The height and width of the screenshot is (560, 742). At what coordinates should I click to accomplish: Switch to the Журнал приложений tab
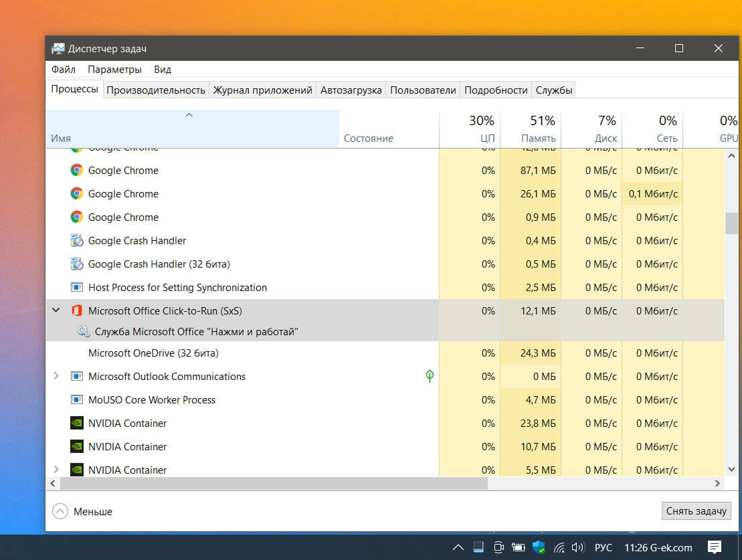[263, 90]
